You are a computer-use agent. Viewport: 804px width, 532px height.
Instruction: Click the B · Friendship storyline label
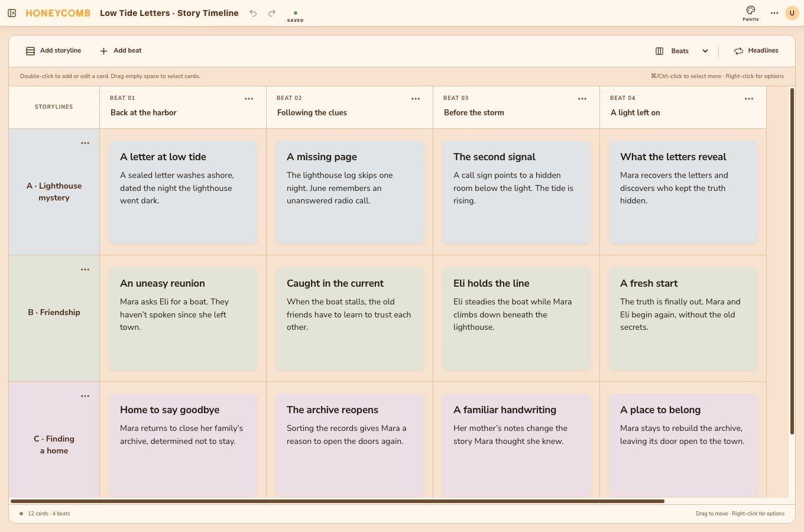click(x=54, y=312)
